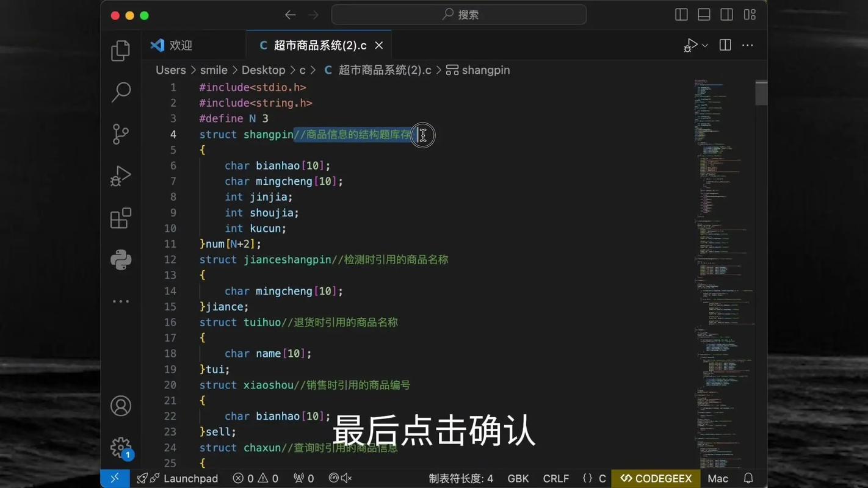Open errors and warnings status item

(255, 478)
